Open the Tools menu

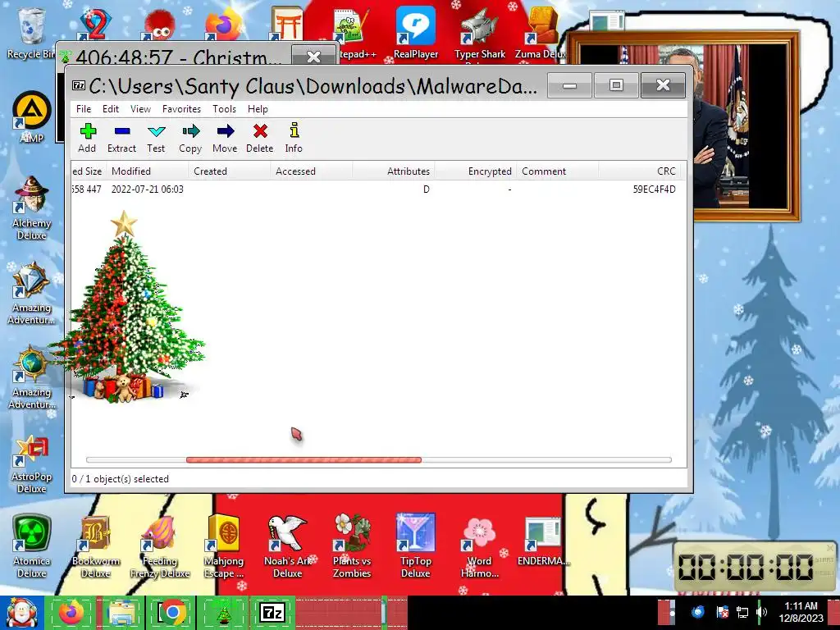(224, 109)
